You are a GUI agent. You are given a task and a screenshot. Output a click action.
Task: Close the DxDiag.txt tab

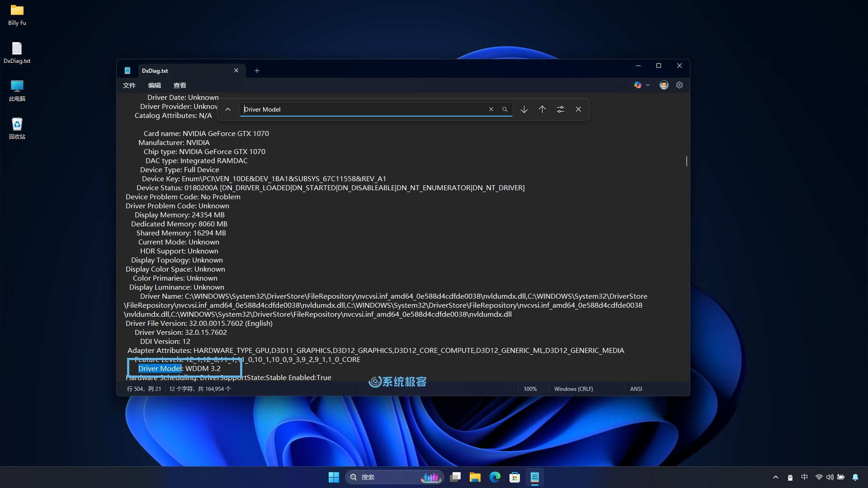pos(236,70)
